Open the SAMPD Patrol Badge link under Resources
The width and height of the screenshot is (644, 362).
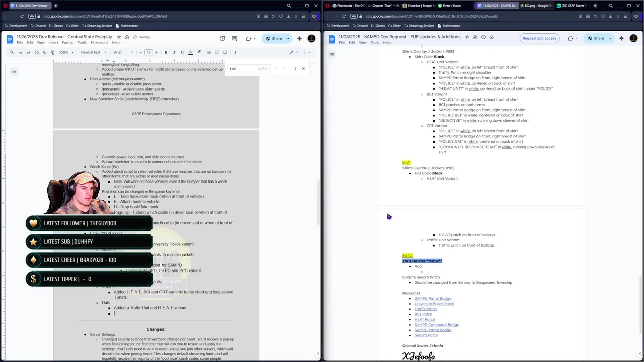point(433,299)
